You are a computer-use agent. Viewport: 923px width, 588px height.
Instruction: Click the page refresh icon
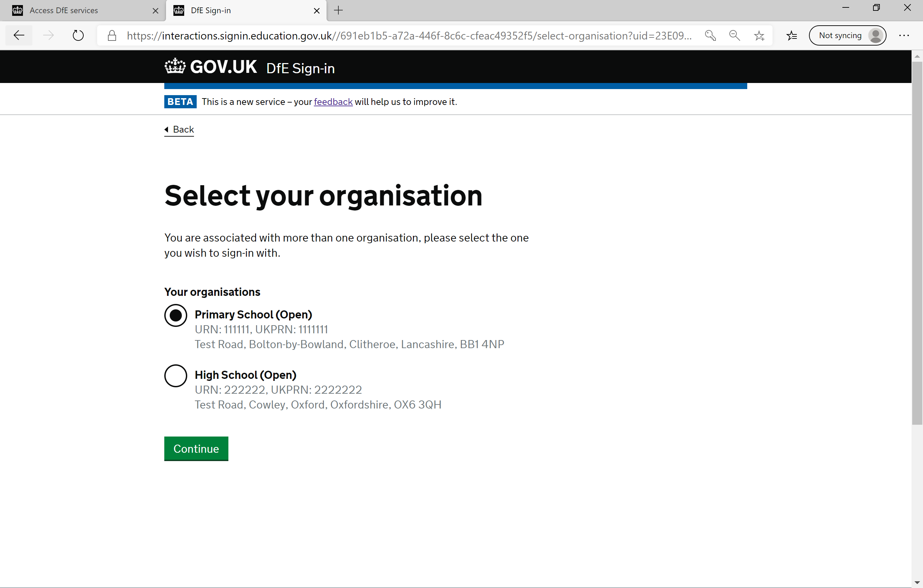[78, 35]
